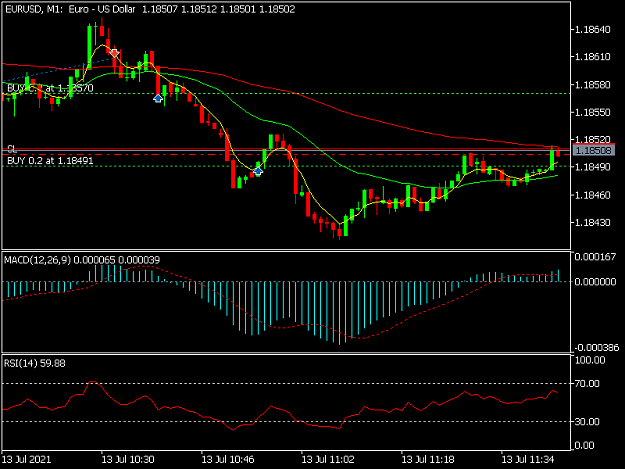The width and height of the screenshot is (625, 469).
Task: Click the 1.18550 price scale value
Action: pos(593,112)
